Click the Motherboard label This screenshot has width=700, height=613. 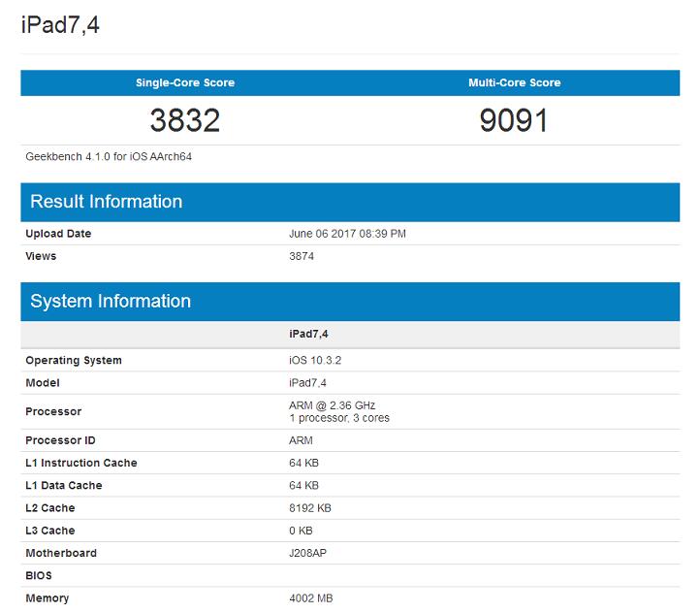pyautogui.click(x=61, y=553)
